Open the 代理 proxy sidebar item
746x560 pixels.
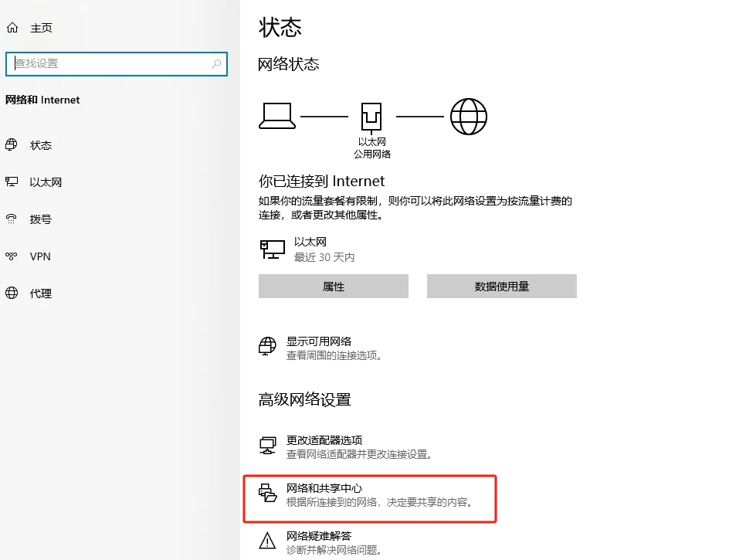point(41,294)
